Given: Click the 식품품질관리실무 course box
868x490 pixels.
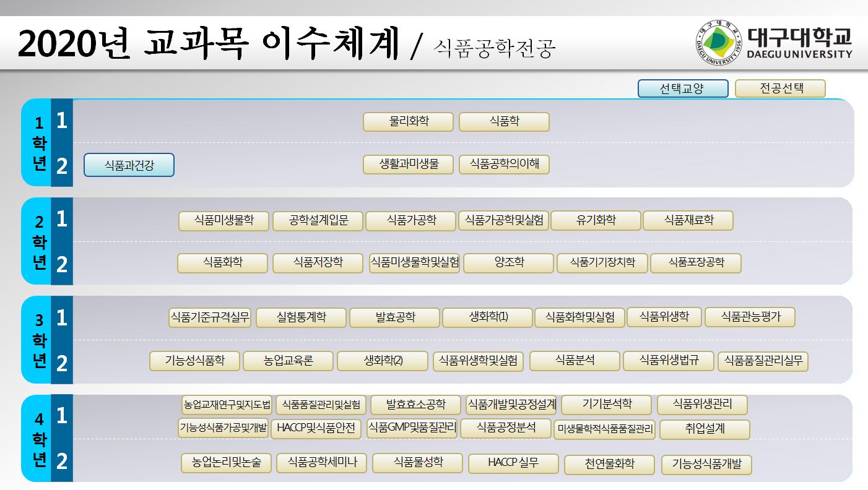Looking at the screenshot, I should [763, 361].
